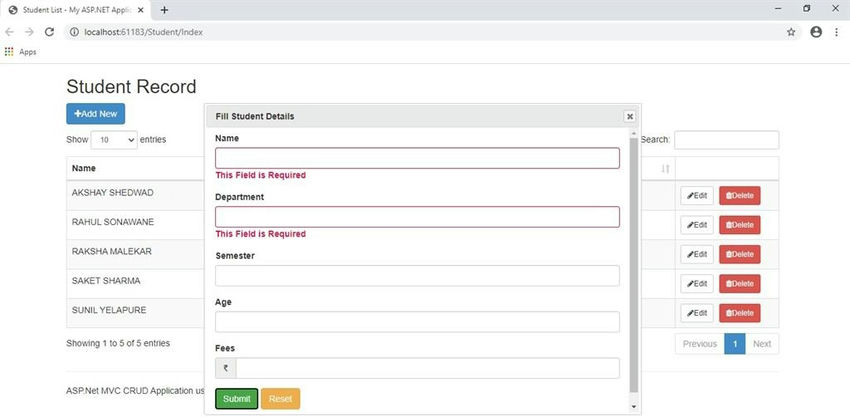Click the Name input field
This screenshot has width=850, height=417.
417,158
